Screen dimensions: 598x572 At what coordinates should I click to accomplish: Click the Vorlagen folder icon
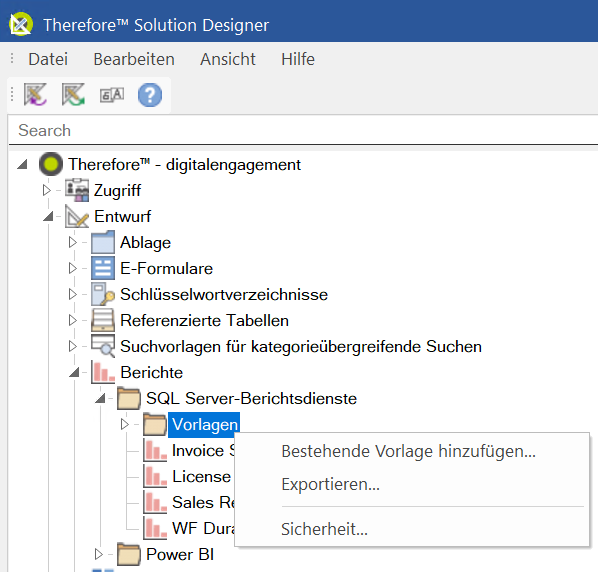coord(155,424)
